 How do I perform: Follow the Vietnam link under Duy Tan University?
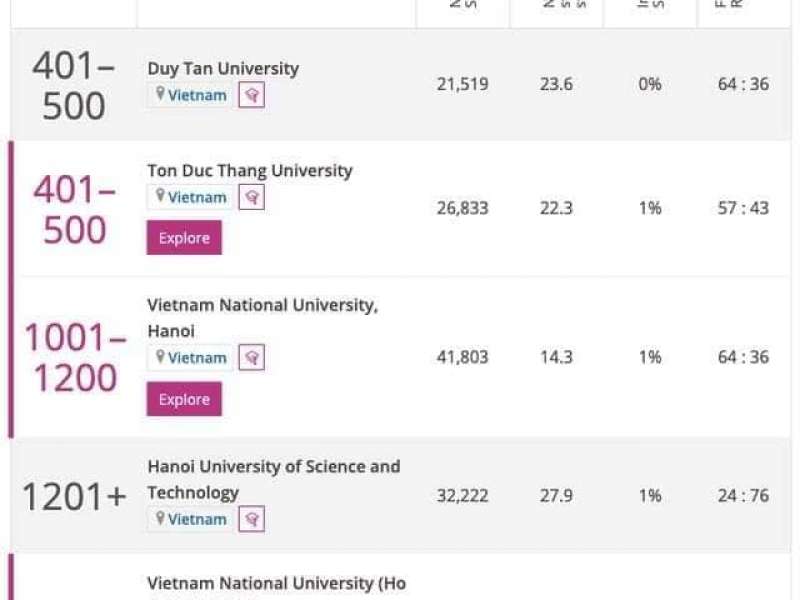[x=197, y=96]
